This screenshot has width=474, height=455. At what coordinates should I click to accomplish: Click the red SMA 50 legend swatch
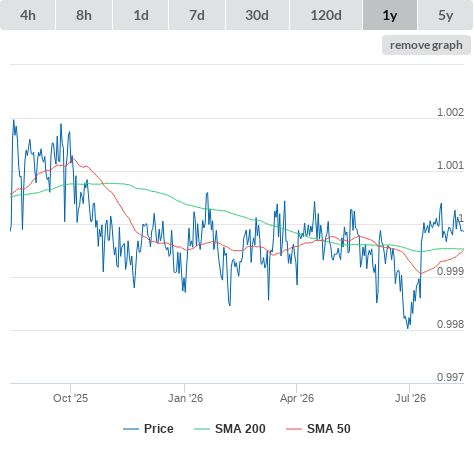(294, 429)
